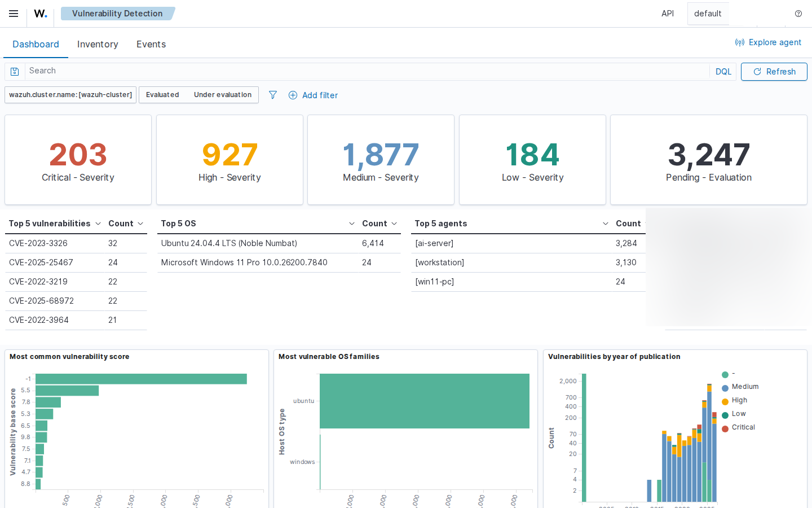Viewport: 812px width, 508px height.
Task: Focus the Search query input field
Action: click(367, 71)
